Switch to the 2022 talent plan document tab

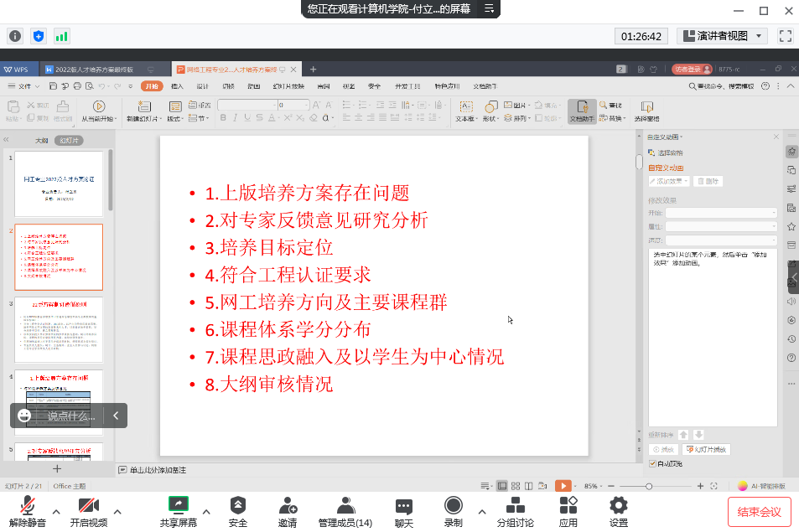point(92,69)
